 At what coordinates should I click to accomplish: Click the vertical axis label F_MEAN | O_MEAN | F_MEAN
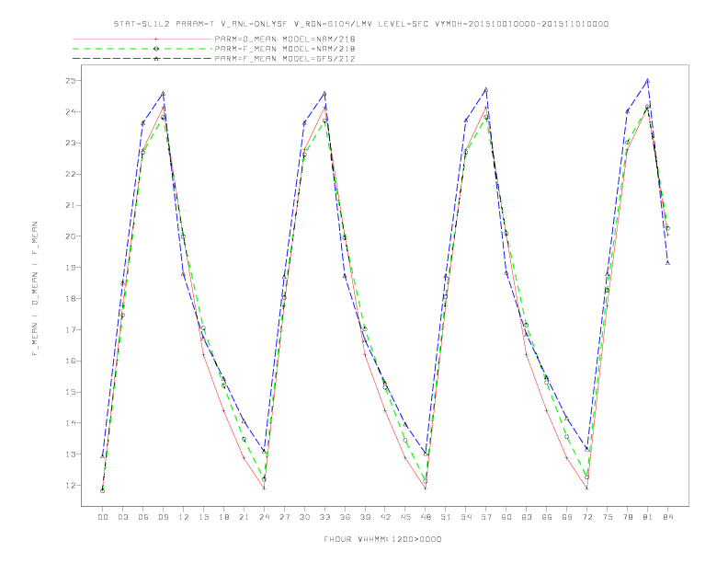tap(35, 289)
